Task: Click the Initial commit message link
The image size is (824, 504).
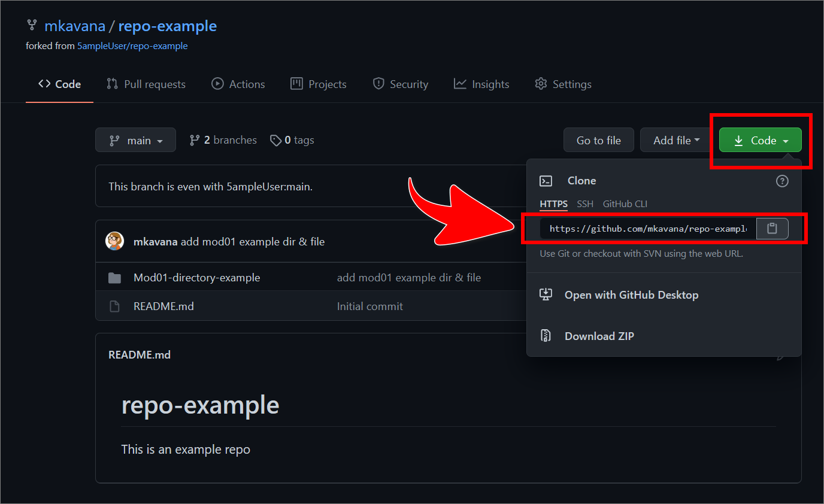Action: 370,306
